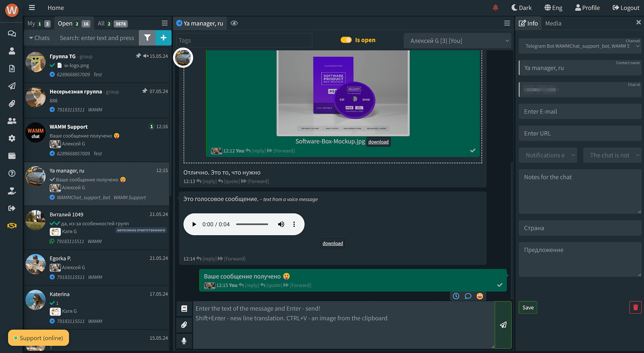The image size is (644, 353).
Task: Expand the Алексей G responsible dropdown
Action: [x=458, y=41]
